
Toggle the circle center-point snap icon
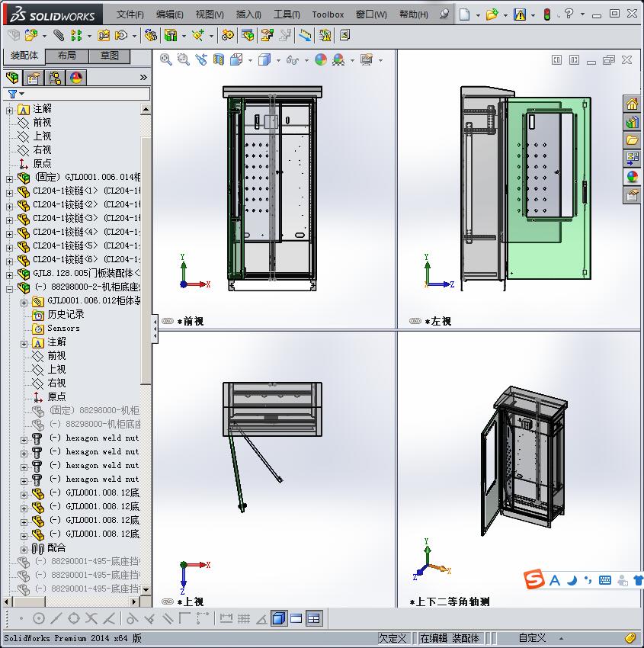click(x=39, y=619)
